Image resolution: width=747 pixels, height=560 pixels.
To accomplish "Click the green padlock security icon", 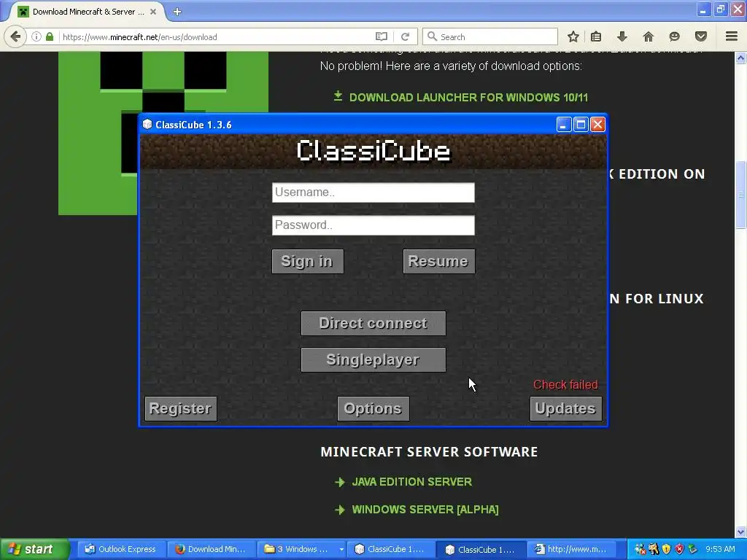I will pos(50,36).
